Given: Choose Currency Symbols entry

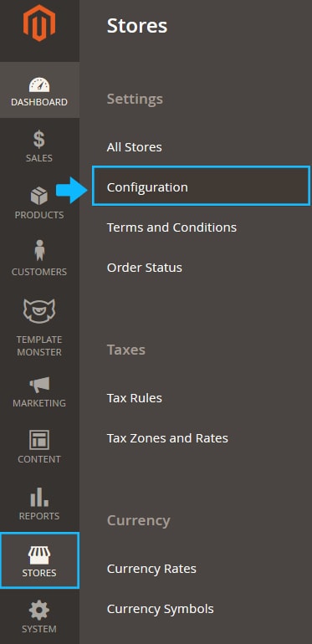Looking at the screenshot, I should click(x=160, y=609).
